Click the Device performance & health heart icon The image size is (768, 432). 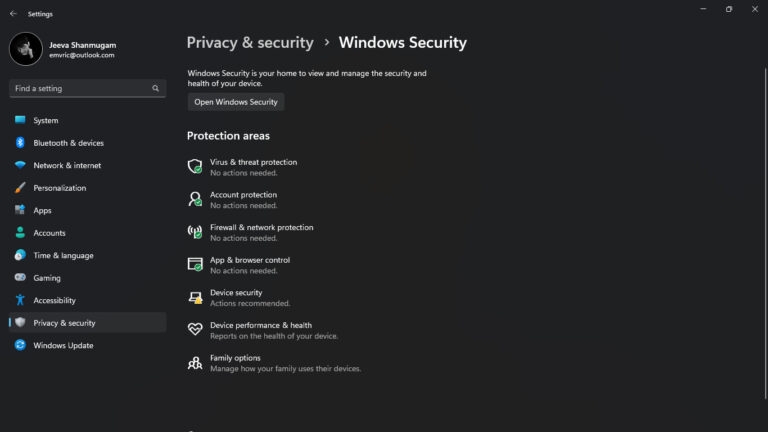[x=195, y=330]
